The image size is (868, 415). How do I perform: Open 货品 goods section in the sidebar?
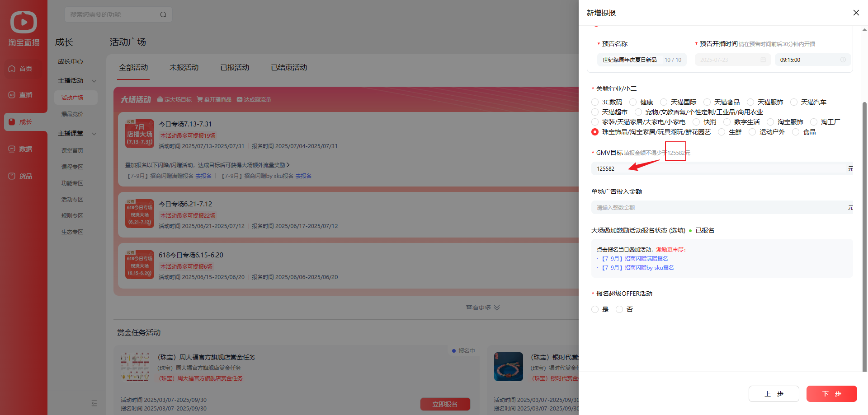(x=25, y=176)
